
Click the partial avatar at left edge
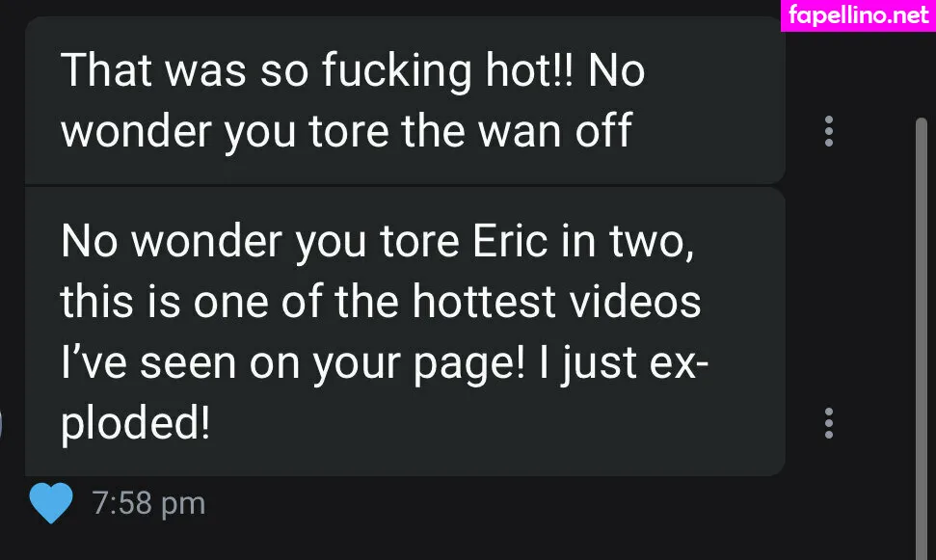(x=1, y=423)
